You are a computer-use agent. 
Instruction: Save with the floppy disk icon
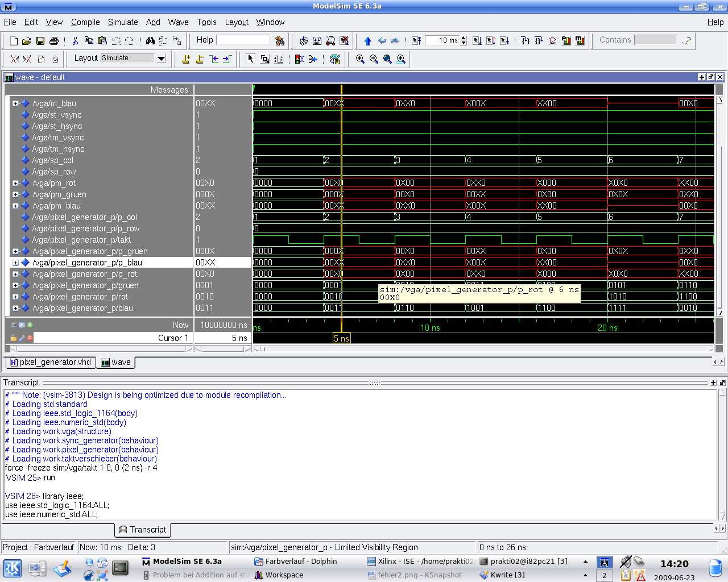[x=40, y=41]
